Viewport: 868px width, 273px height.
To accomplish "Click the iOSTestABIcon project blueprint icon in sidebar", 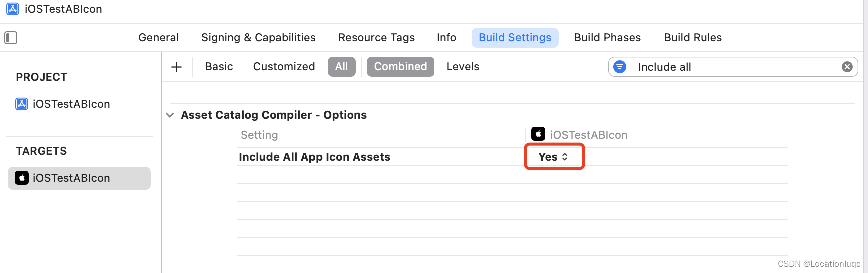I will 22,104.
